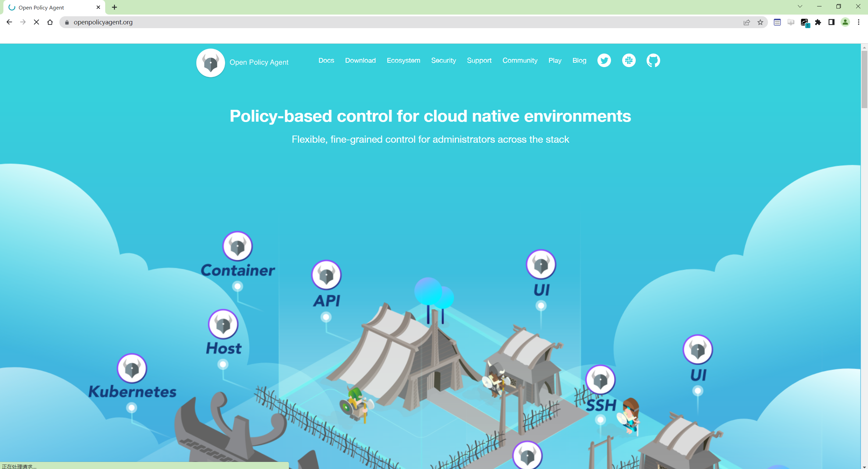Click the Open Policy Agent site title
The width and height of the screenshot is (868, 469).
(259, 62)
